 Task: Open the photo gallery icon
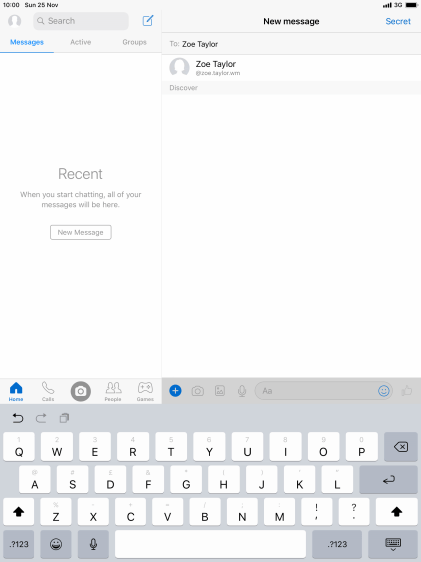pyautogui.click(x=220, y=391)
